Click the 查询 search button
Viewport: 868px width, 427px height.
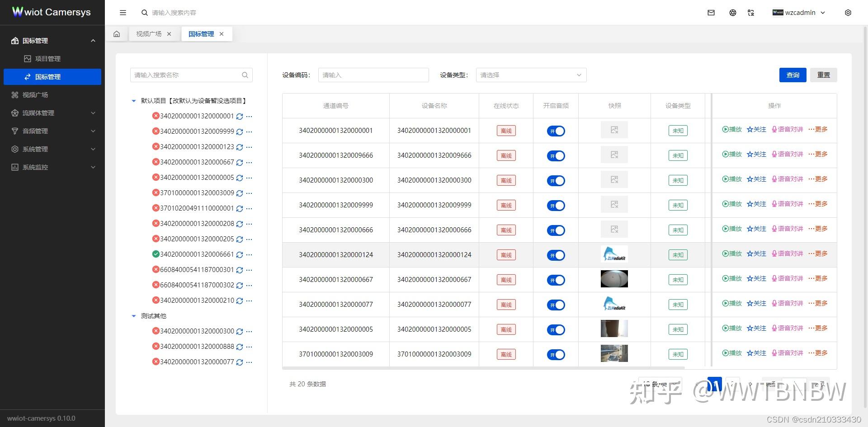click(793, 75)
